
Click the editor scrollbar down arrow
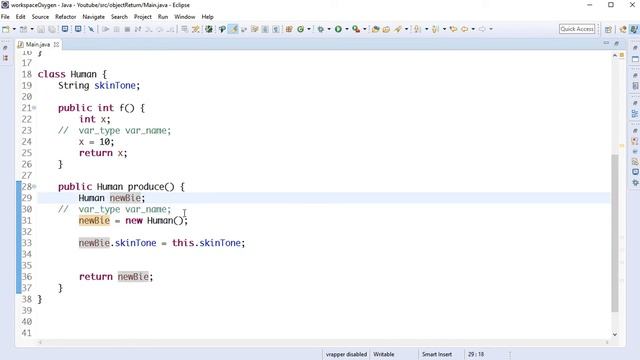(615, 334)
